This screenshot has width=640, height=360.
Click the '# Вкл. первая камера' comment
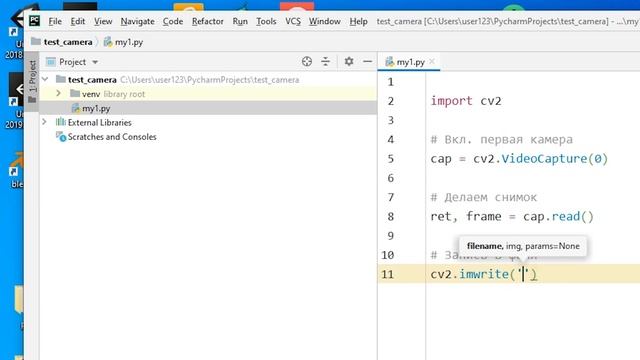coord(502,140)
